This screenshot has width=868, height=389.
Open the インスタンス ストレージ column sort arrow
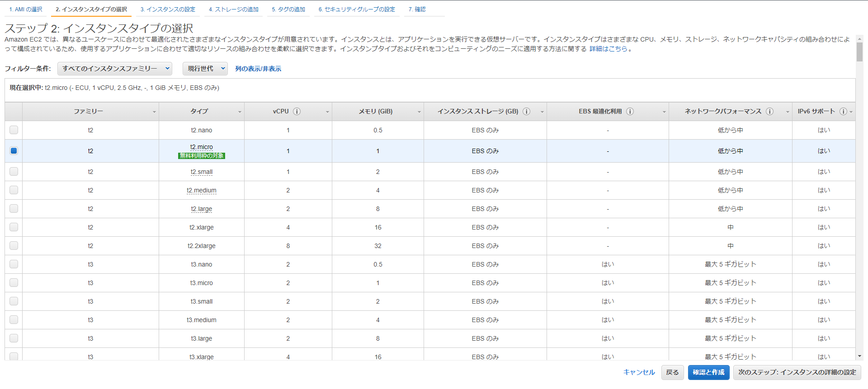tap(542, 112)
